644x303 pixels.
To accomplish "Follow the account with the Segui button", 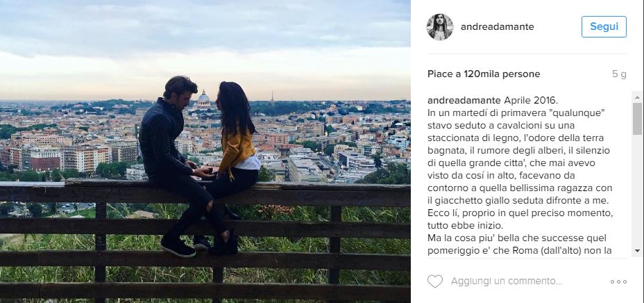I will pos(604,26).
